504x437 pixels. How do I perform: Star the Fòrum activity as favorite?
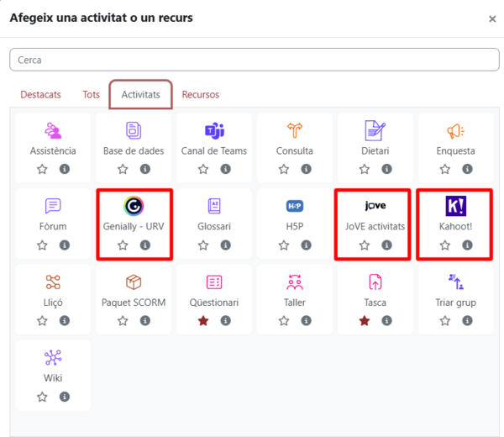42,245
